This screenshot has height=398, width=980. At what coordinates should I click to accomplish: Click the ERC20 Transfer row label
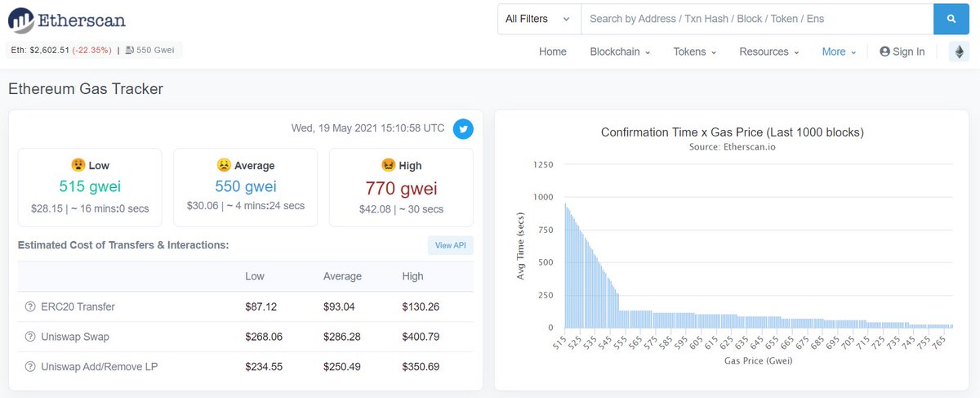point(78,307)
